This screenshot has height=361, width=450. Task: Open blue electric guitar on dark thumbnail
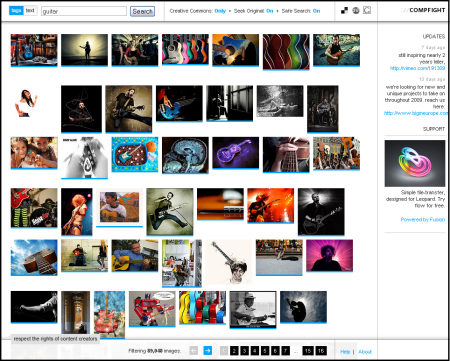(179, 103)
